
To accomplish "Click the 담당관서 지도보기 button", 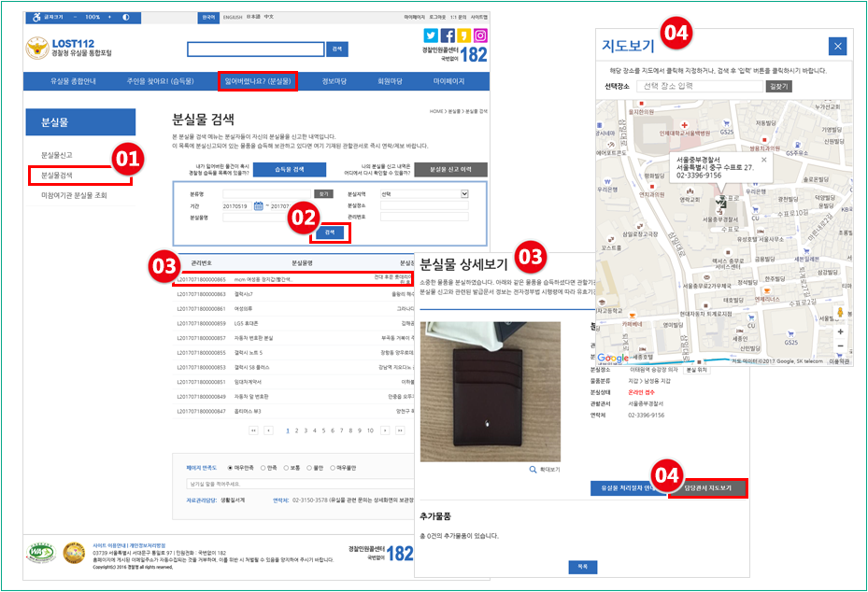I will (708, 488).
